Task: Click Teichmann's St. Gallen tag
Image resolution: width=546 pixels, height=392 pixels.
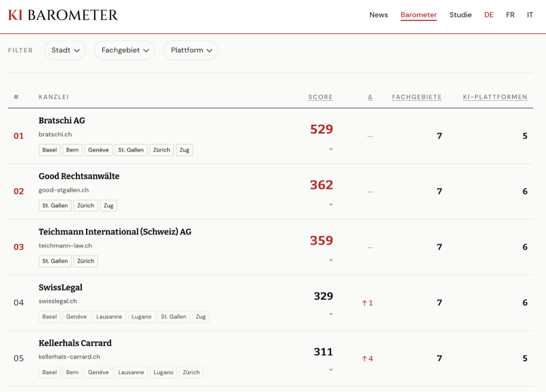Action: pyautogui.click(x=55, y=261)
